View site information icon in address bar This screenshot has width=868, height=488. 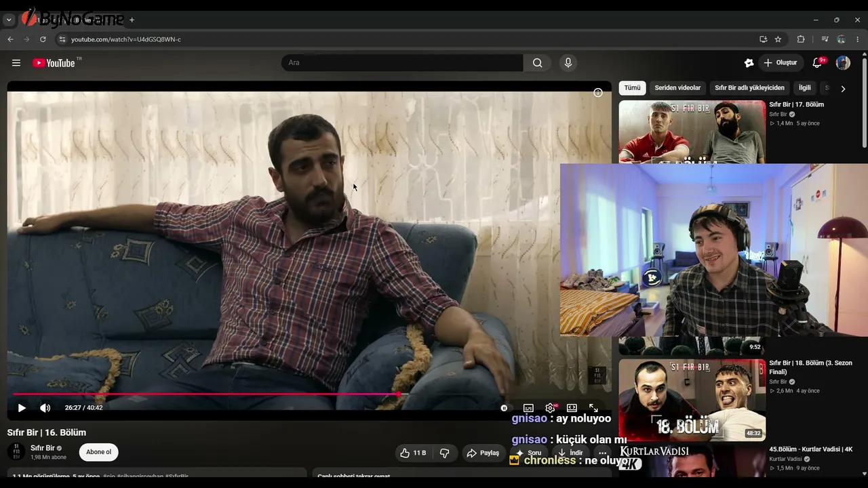tap(62, 39)
